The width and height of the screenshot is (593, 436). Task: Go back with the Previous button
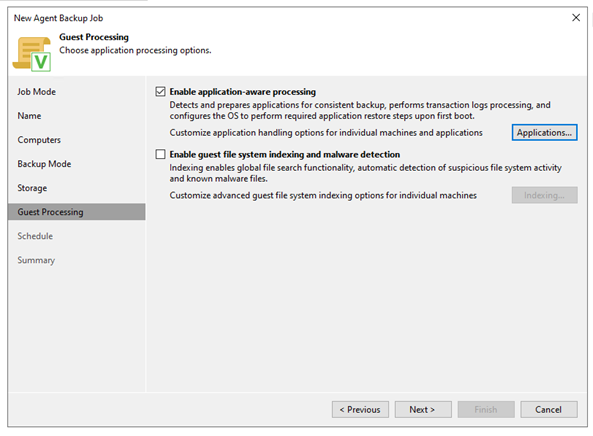point(360,410)
